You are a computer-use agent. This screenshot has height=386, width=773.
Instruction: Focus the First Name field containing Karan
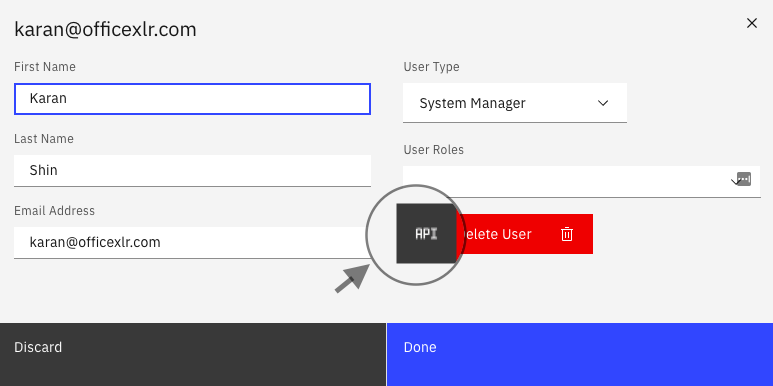192,99
